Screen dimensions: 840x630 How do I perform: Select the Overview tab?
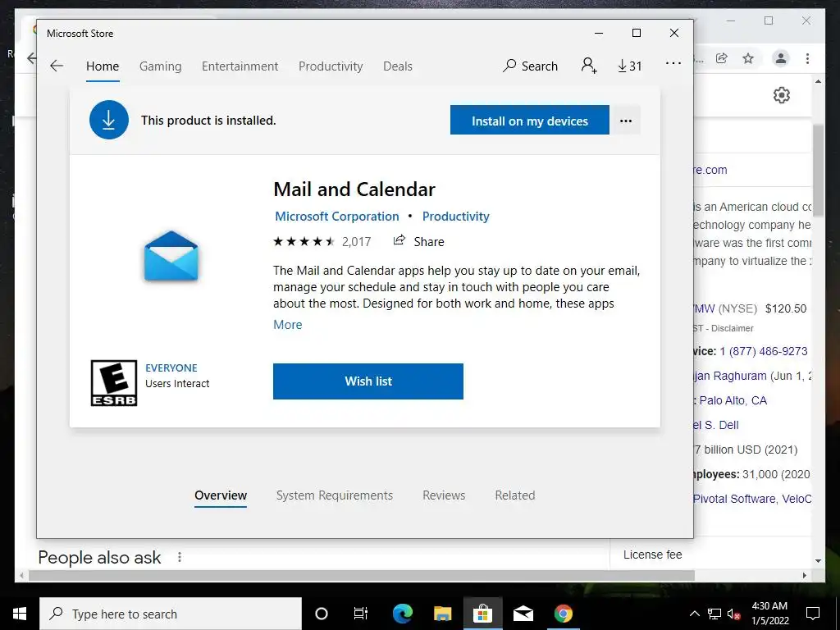221,495
